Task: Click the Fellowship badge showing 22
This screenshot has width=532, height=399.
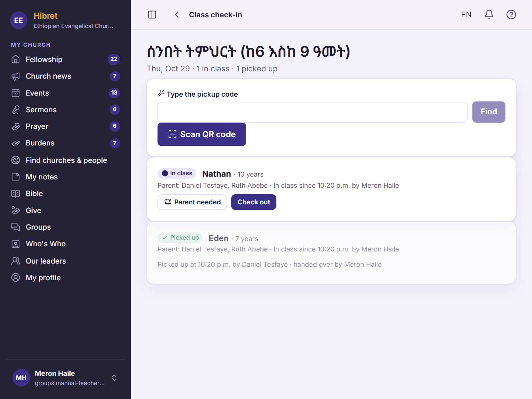Action: coord(114,59)
